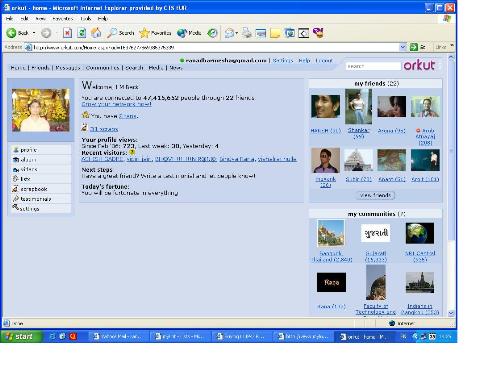Stop page loading with the red X icon

coord(67,33)
